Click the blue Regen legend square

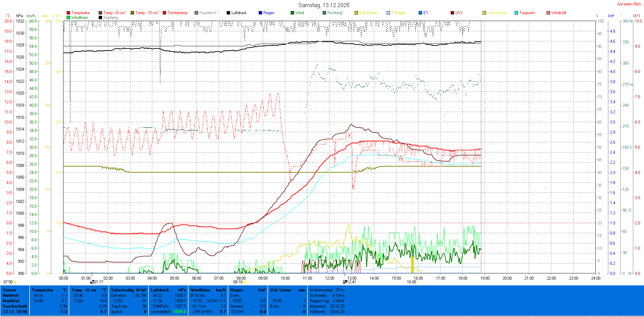tap(260, 13)
